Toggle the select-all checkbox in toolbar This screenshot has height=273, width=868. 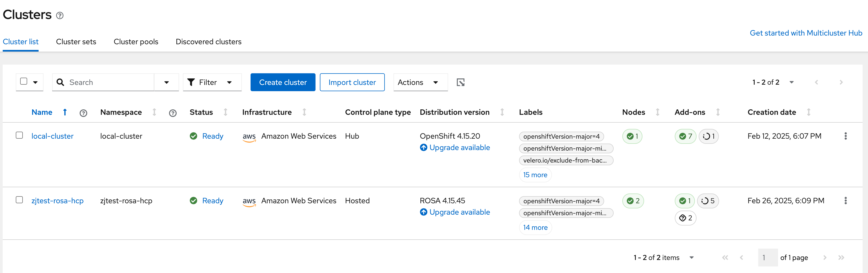click(x=24, y=81)
